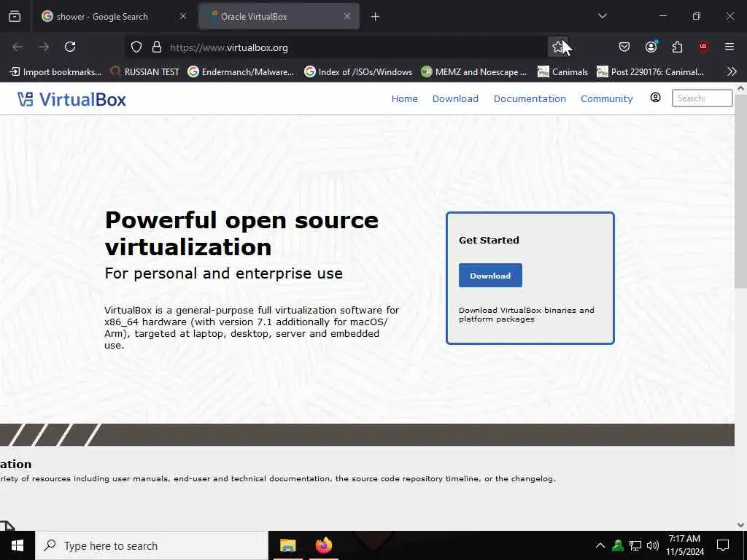The height and width of the screenshot is (560, 747).
Task: Open the Firefox account menu
Action: point(651,47)
